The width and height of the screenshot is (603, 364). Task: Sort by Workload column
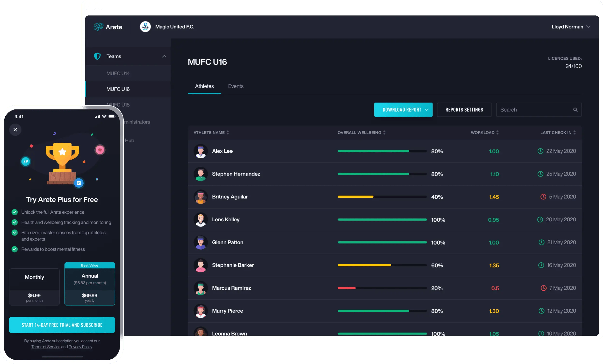[485, 133]
